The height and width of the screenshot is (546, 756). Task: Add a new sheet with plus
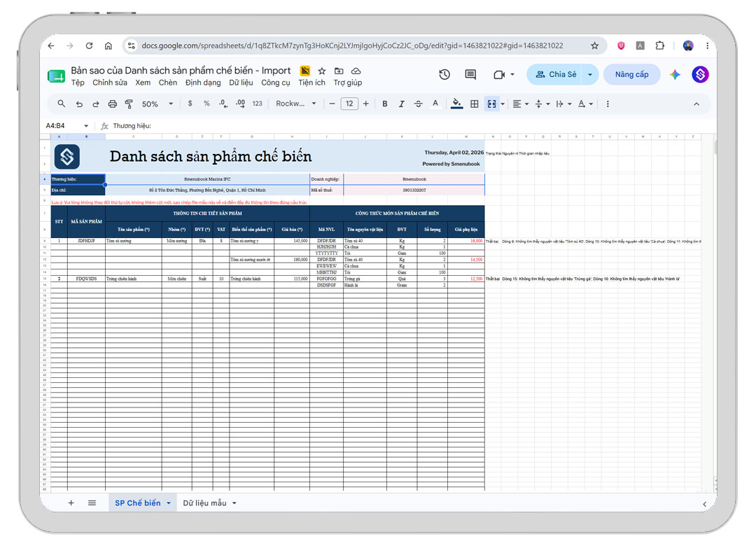click(x=71, y=503)
